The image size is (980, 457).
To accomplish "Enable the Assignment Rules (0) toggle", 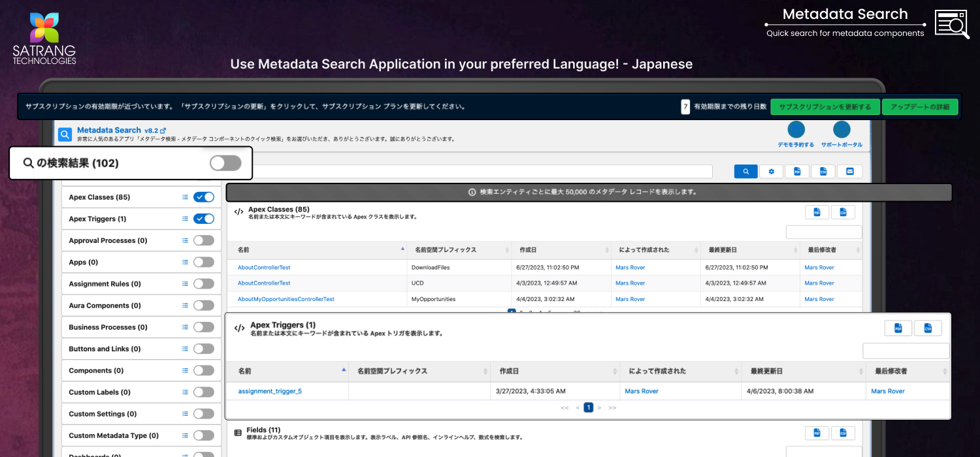I will coord(204,284).
